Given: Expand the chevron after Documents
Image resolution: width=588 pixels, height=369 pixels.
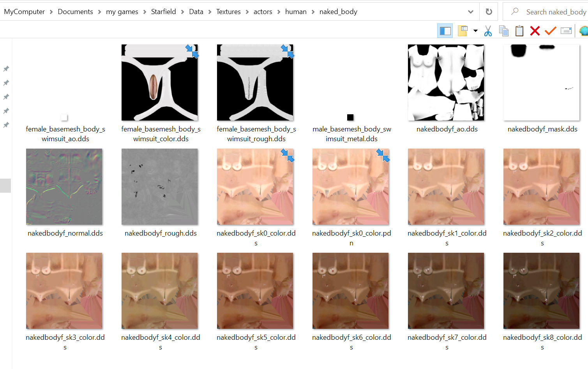Looking at the screenshot, I should pos(99,12).
